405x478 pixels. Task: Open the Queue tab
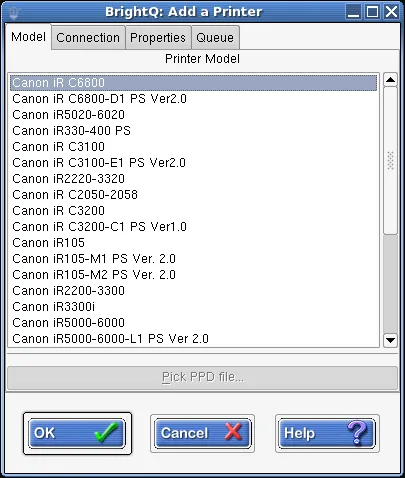pos(215,38)
